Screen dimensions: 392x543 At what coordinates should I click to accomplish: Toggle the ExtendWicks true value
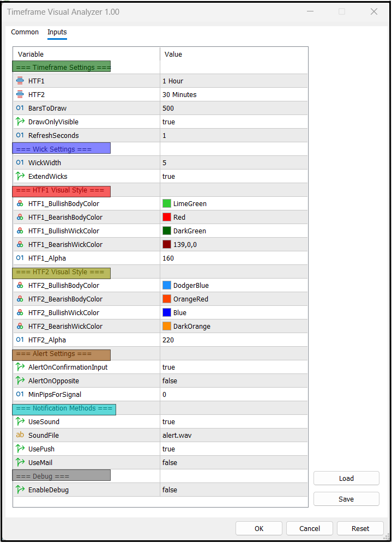[233, 176]
